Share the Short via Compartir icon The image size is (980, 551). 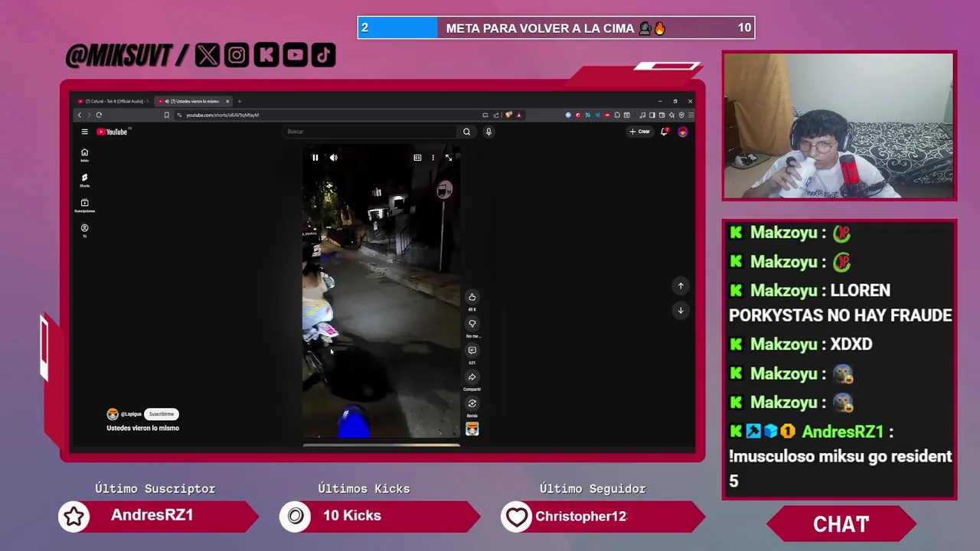pyautogui.click(x=472, y=377)
